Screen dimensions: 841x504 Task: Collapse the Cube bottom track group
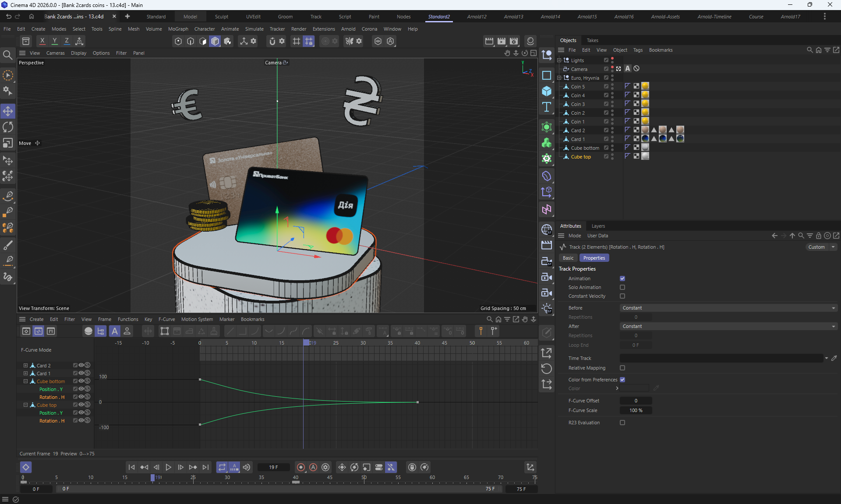point(25,381)
